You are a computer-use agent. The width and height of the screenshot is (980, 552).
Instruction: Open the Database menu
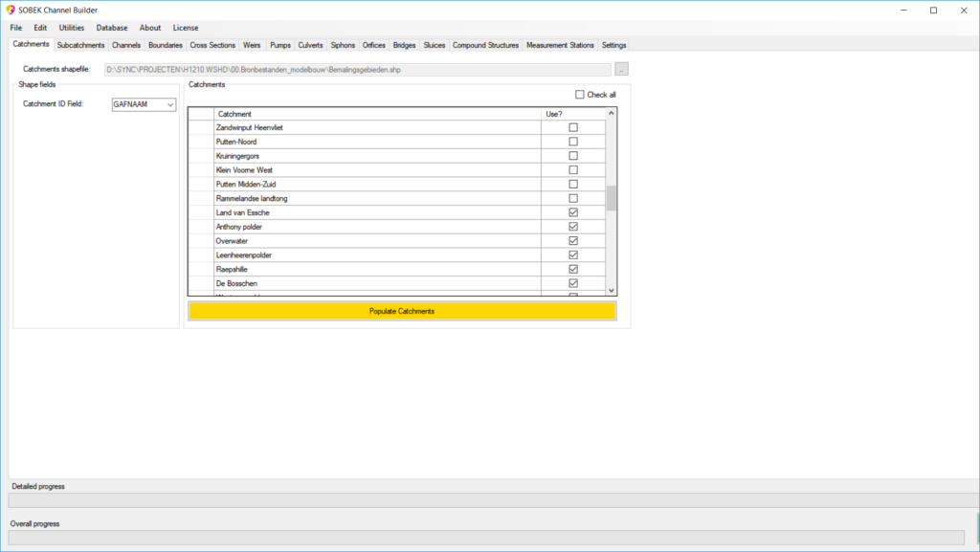(x=112, y=28)
